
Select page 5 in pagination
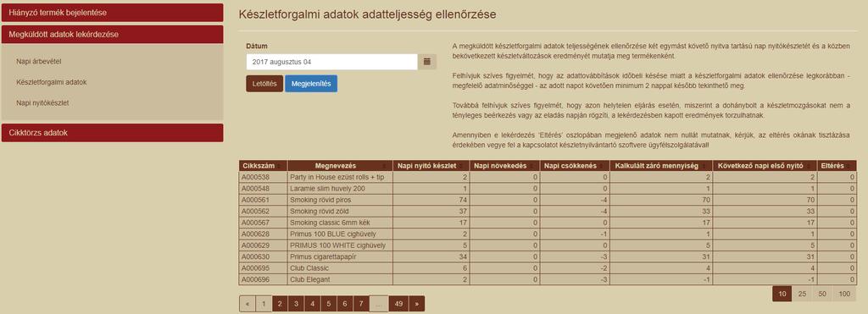(x=328, y=304)
